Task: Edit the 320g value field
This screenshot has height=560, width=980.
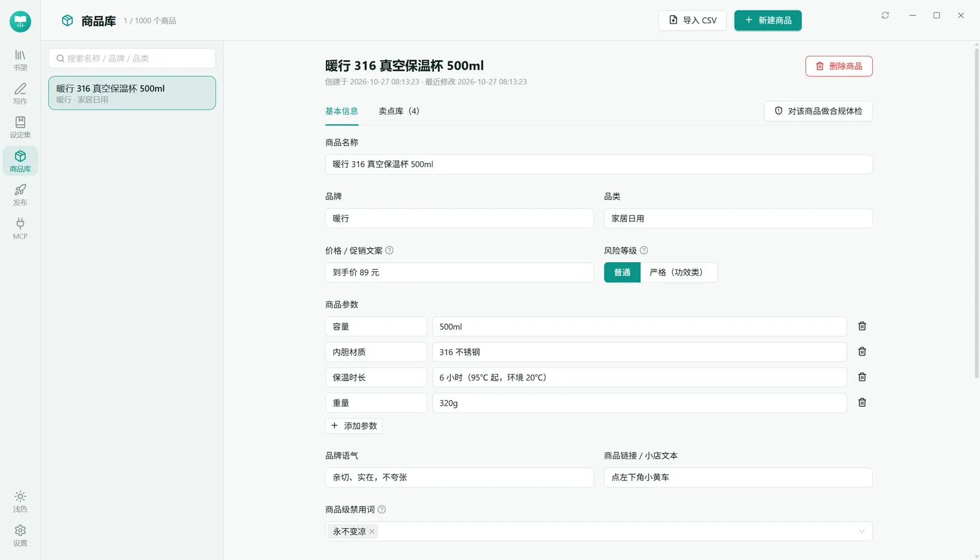Action: point(639,403)
